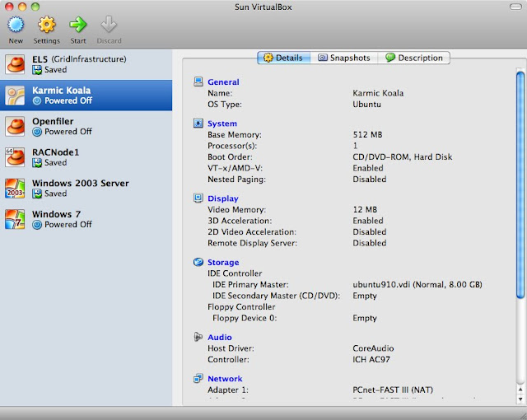Click the New virtual machine icon
527x420 pixels.
pyautogui.click(x=16, y=25)
